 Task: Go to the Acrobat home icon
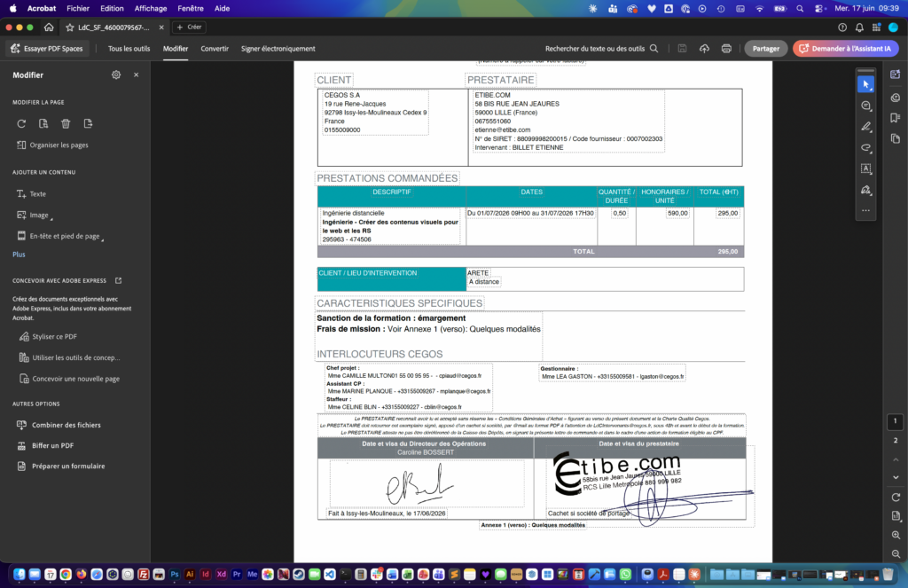49,27
